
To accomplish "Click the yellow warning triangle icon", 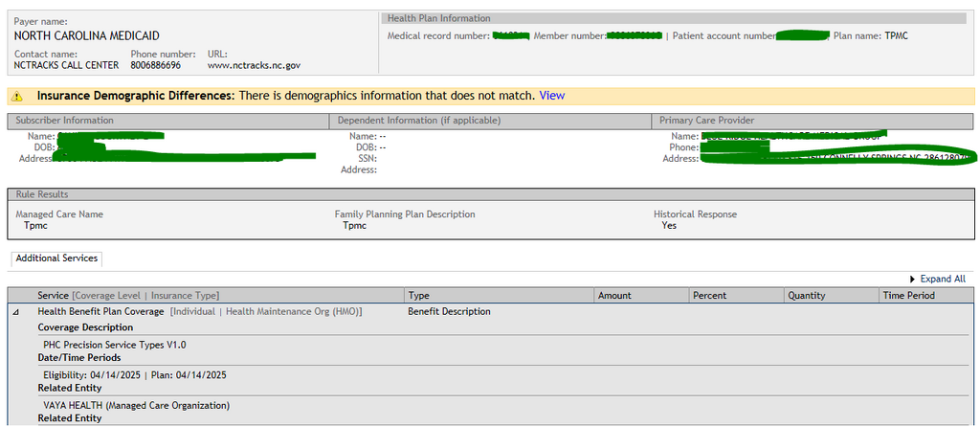I will pyautogui.click(x=17, y=97).
